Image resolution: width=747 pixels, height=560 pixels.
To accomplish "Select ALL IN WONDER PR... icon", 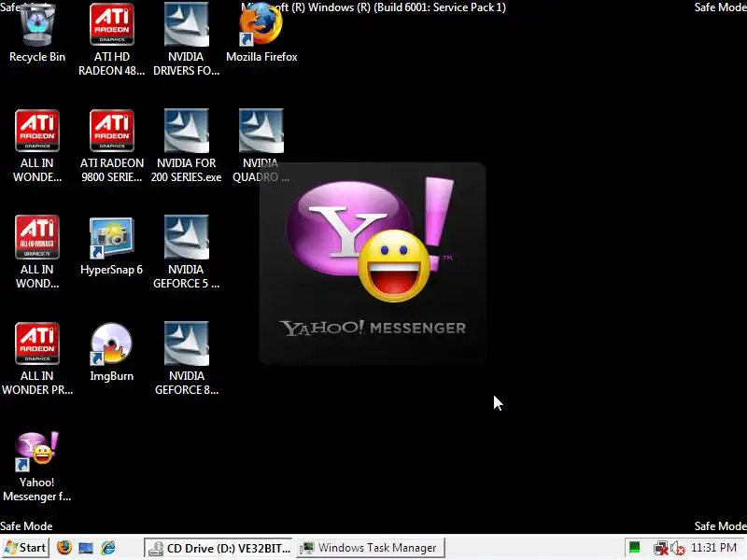I will pyautogui.click(x=37, y=358).
